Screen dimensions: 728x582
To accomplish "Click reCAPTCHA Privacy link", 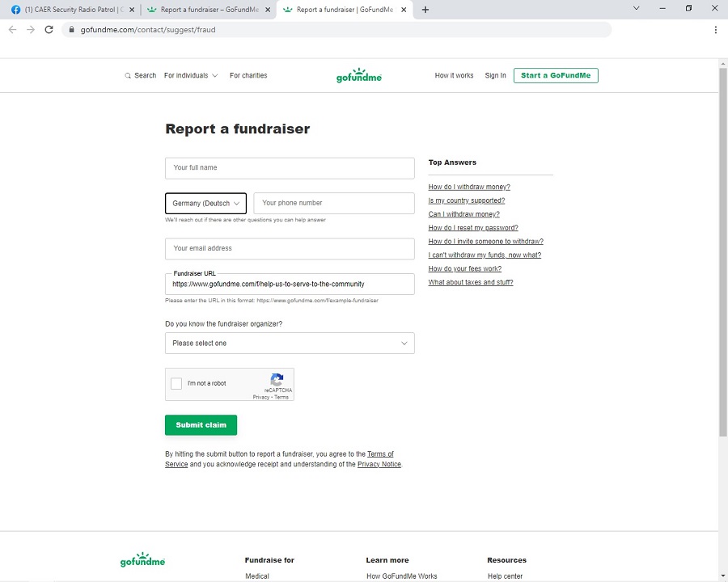I will [261, 397].
